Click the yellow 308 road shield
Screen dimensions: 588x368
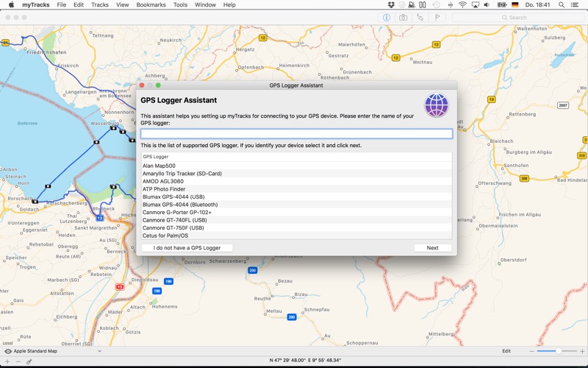(x=524, y=178)
